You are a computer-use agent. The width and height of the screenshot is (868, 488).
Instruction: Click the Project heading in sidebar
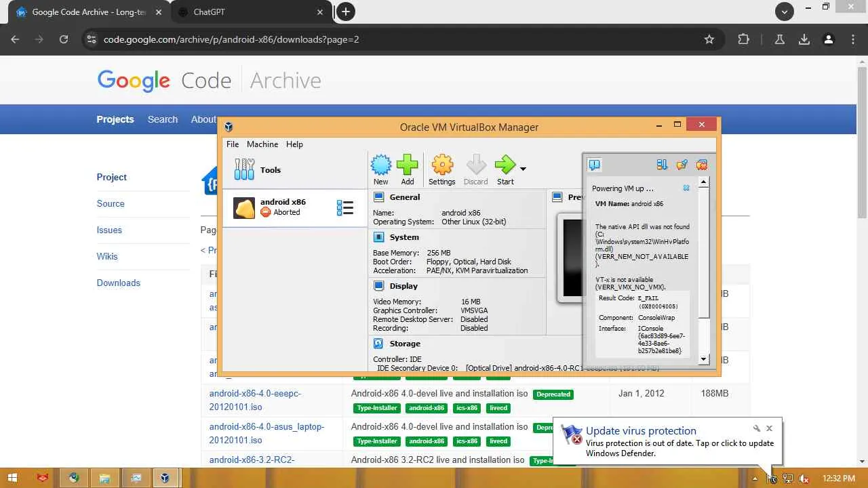point(112,177)
